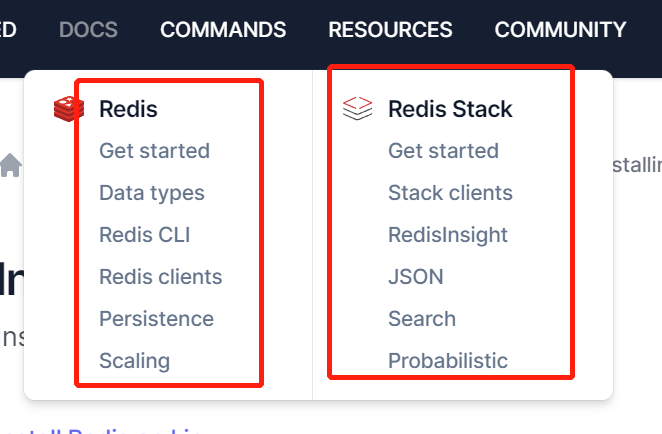Open the Stack clients link
The width and height of the screenshot is (662, 434).
click(450, 193)
